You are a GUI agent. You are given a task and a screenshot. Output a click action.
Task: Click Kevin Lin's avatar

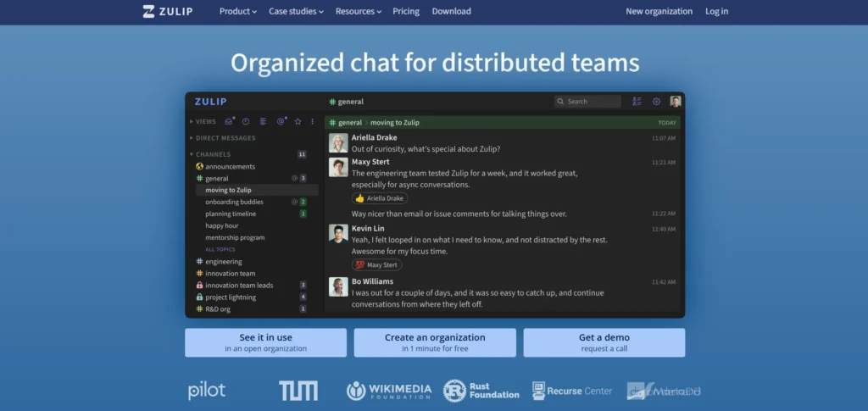[x=338, y=233]
